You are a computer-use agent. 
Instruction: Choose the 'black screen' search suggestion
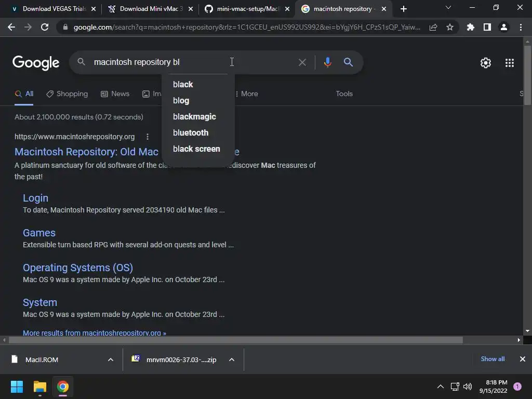tap(196, 149)
